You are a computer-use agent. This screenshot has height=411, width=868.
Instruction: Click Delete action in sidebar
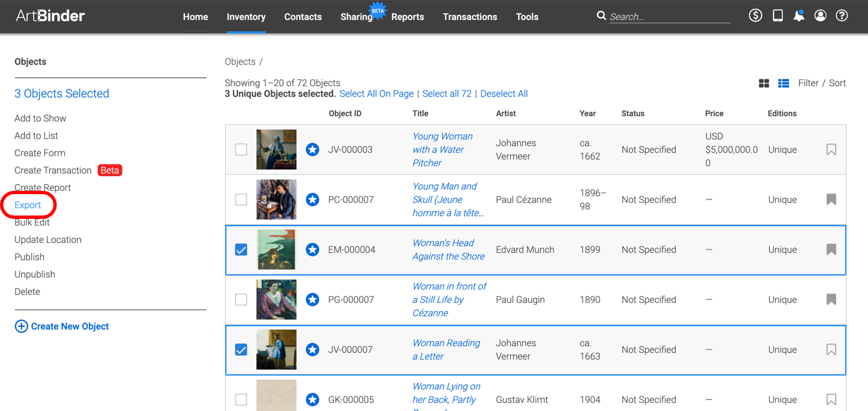point(27,292)
